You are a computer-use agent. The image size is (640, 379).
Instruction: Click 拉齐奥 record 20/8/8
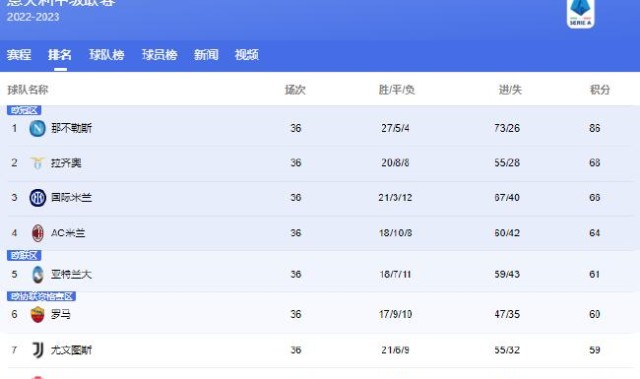tap(395, 163)
